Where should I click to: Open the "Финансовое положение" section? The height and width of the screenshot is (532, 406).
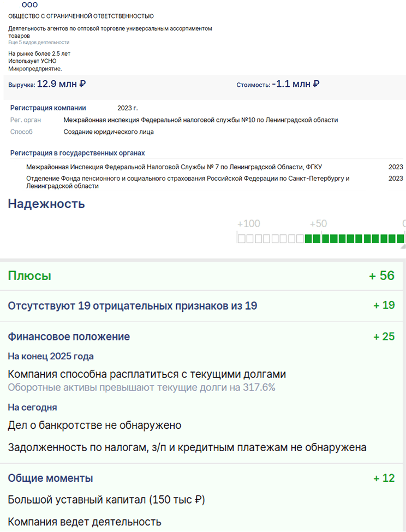pyautogui.click(x=69, y=336)
